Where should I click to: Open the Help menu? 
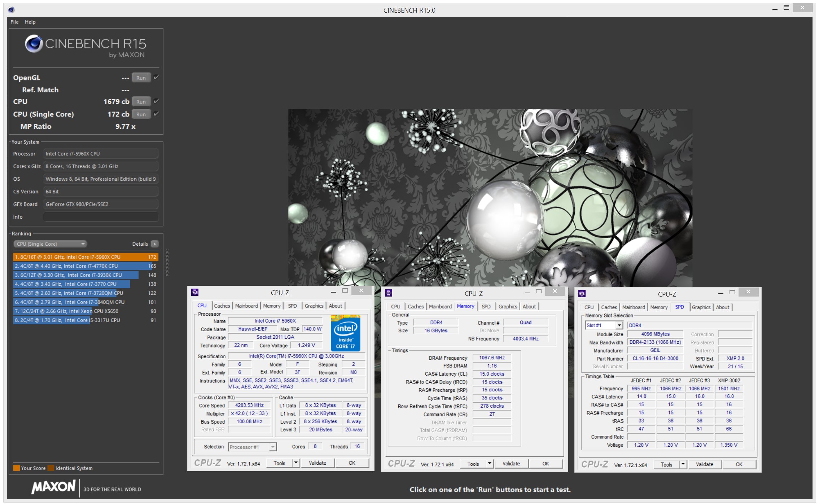coord(30,22)
